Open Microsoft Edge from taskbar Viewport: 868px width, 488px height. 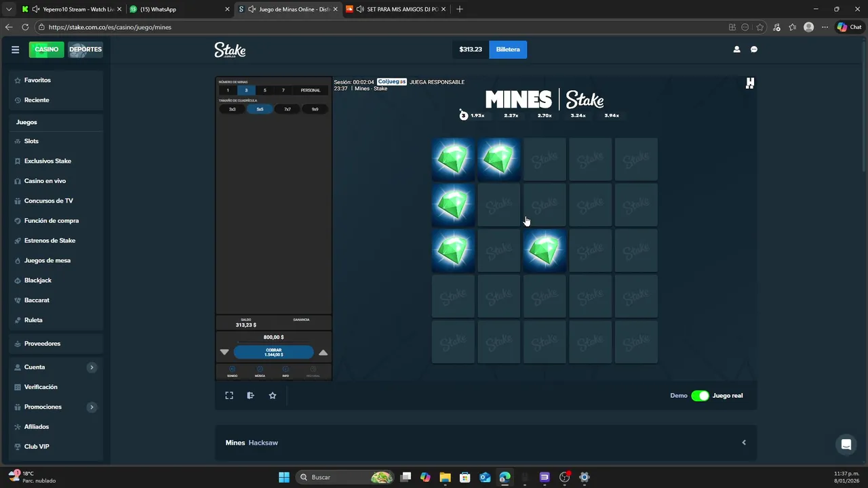505,477
